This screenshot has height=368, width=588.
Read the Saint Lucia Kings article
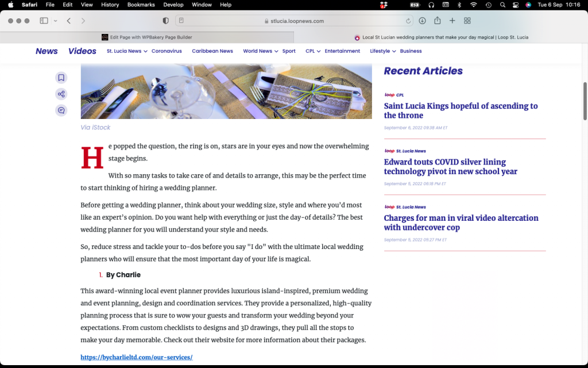tap(461, 111)
